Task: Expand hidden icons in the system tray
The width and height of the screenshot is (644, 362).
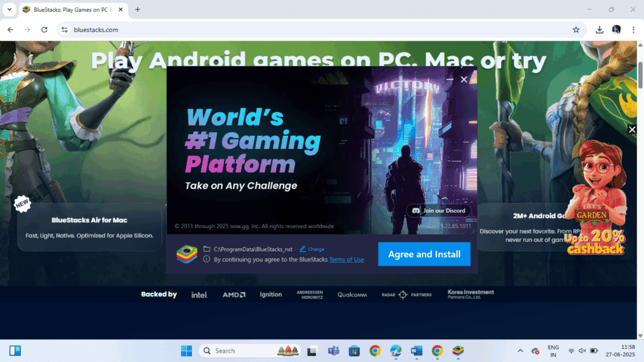Action: [520, 350]
